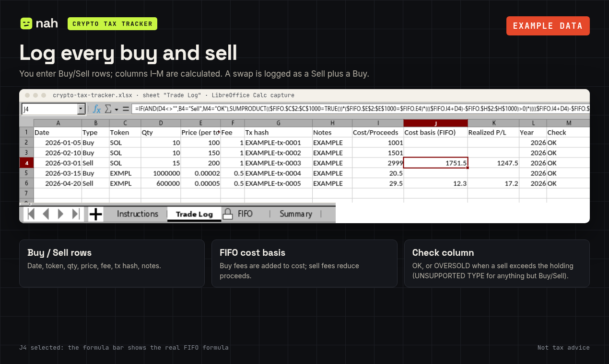
Task: Select the EXAMPLE-tx-0005 cell
Action: [x=278, y=183]
